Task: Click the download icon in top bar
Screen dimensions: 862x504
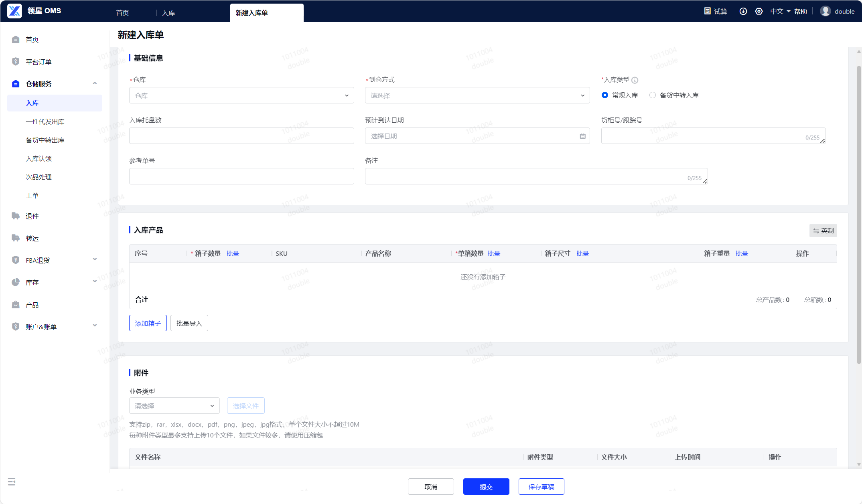Action: click(743, 11)
